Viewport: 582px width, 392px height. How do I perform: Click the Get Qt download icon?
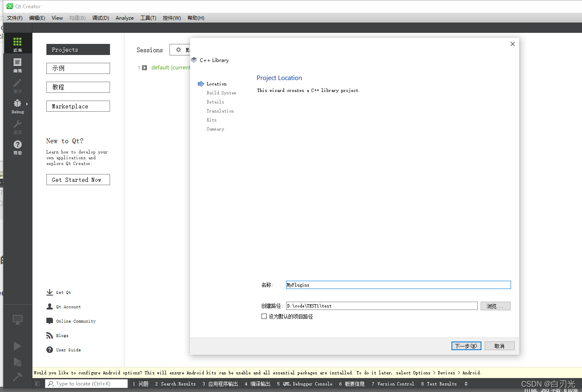point(50,292)
